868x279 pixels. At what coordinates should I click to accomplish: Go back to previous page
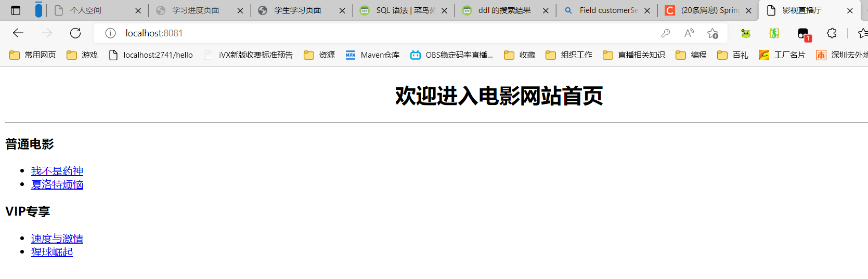[18, 33]
